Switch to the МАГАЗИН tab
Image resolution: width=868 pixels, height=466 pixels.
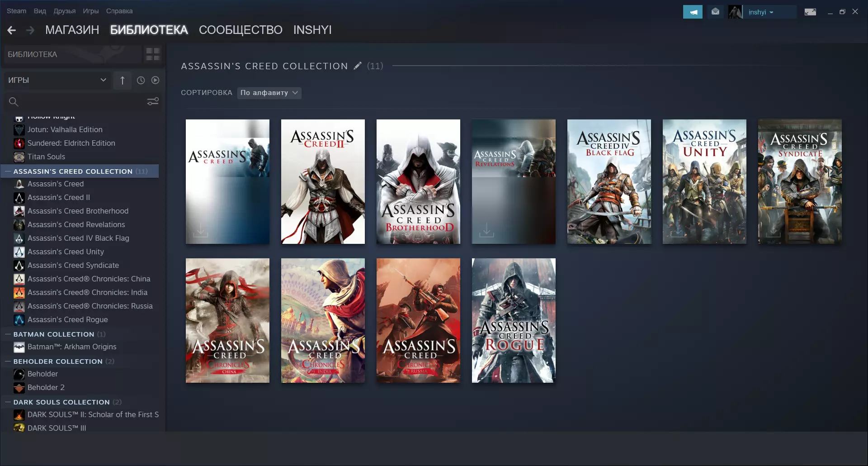coord(72,30)
